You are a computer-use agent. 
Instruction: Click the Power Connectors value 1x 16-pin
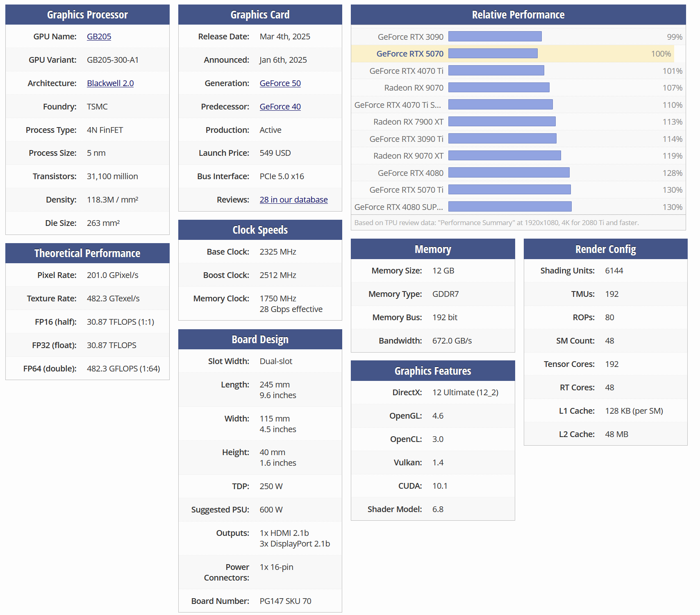click(x=276, y=567)
